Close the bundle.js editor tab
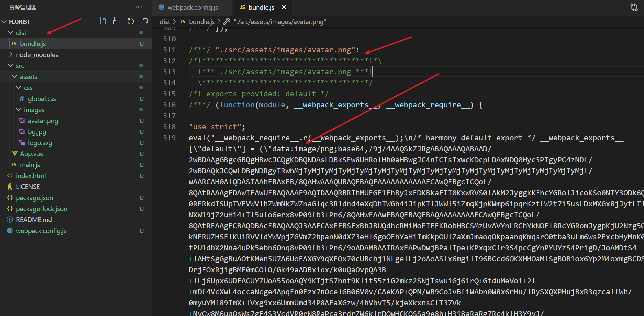The height and width of the screenshot is (316, 644). 284,7
